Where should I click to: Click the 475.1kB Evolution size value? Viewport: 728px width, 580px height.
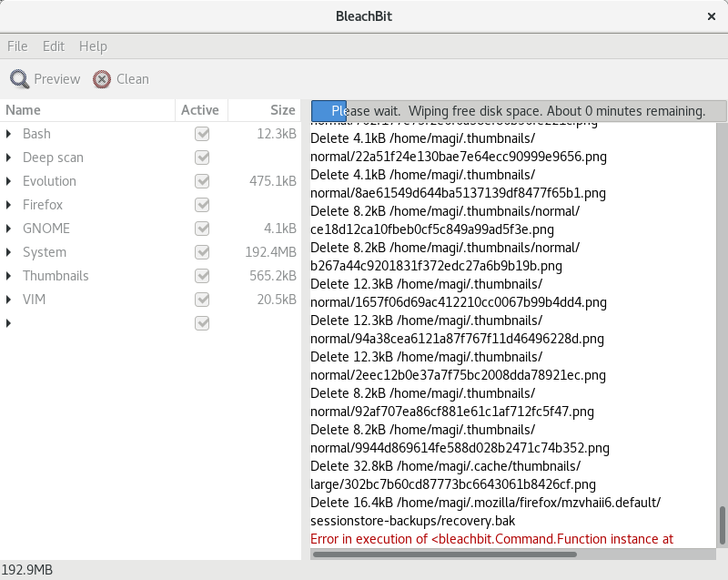[x=273, y=181]
